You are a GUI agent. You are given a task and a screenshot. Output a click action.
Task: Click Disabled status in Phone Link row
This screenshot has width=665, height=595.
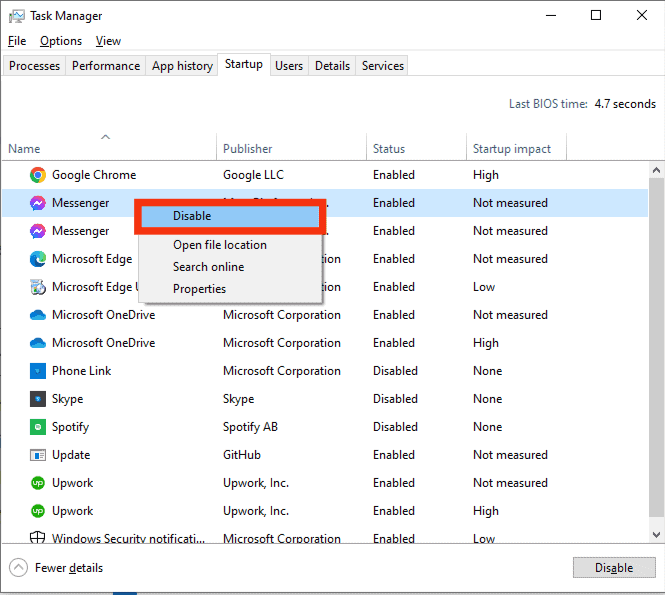coord(395,371)
